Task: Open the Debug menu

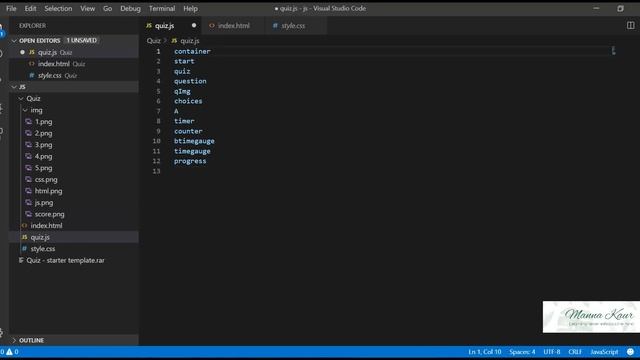Action: pyautogui.click(x=130, y=8)
